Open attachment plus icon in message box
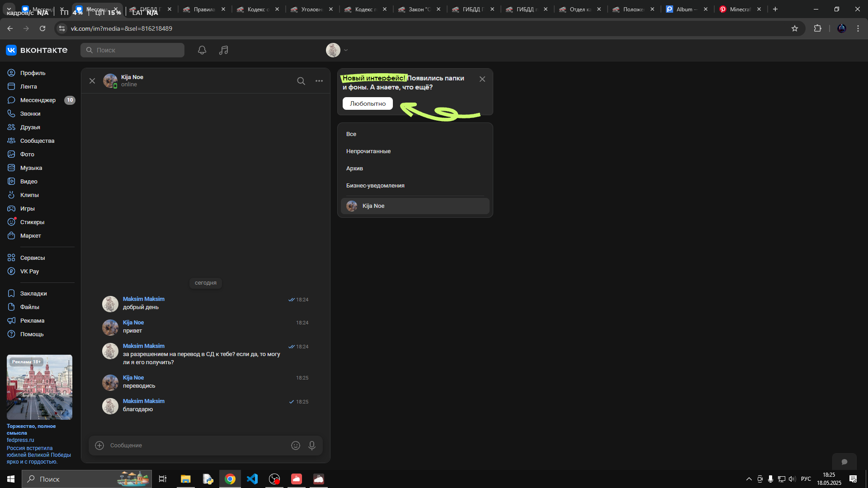The image size is (868, 488). (x=99, y=446)
